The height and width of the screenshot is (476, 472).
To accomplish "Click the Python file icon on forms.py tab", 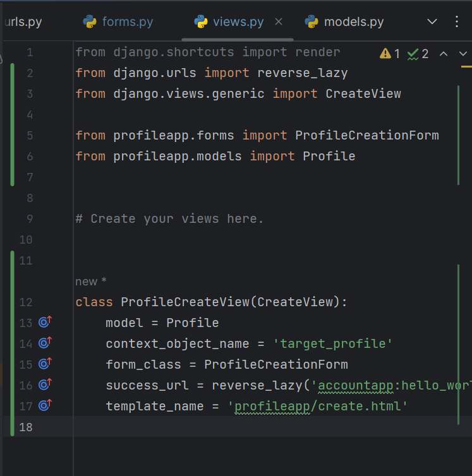I will click(x=90, y=22).
